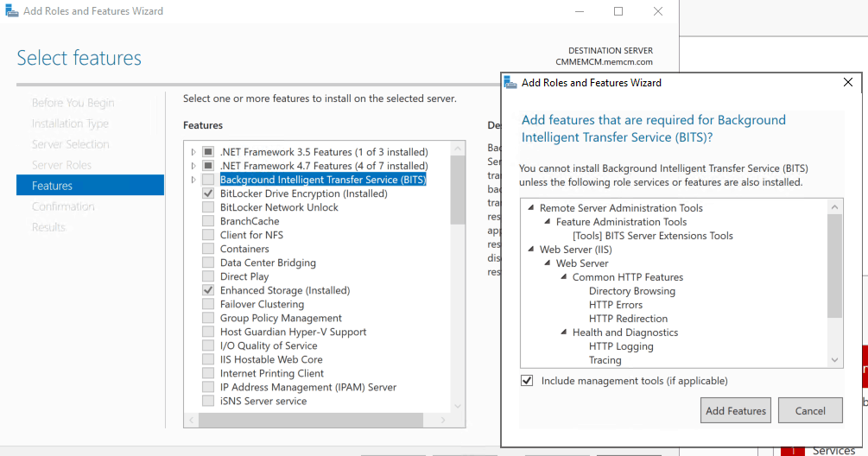Close the BITS required features dialog
This screenshot has width=868, height=456.
pos(847,82)
